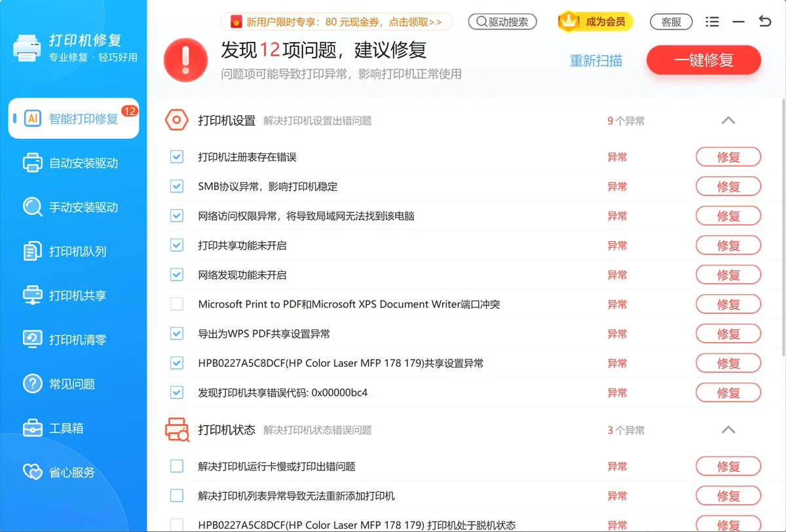The image size is (786, 532).
Task: Click the 80元现金券 promotion banner
Action: [x=336, y=22]
